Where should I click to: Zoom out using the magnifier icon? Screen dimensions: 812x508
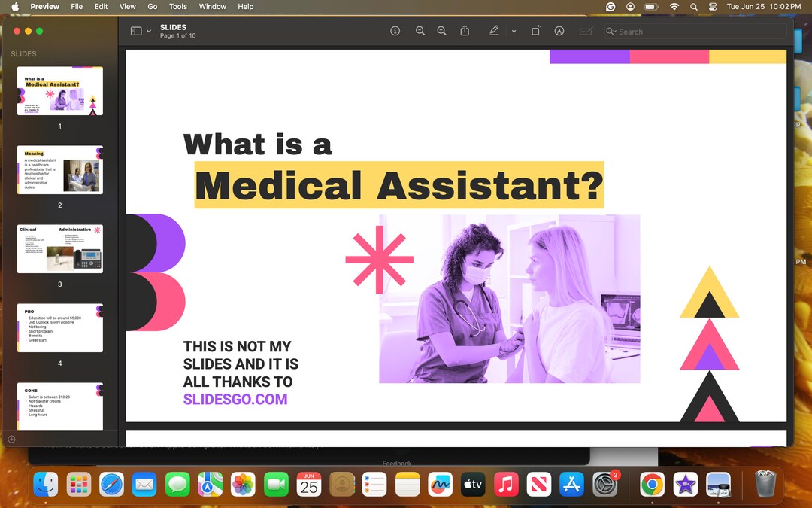tap(420, 31)
